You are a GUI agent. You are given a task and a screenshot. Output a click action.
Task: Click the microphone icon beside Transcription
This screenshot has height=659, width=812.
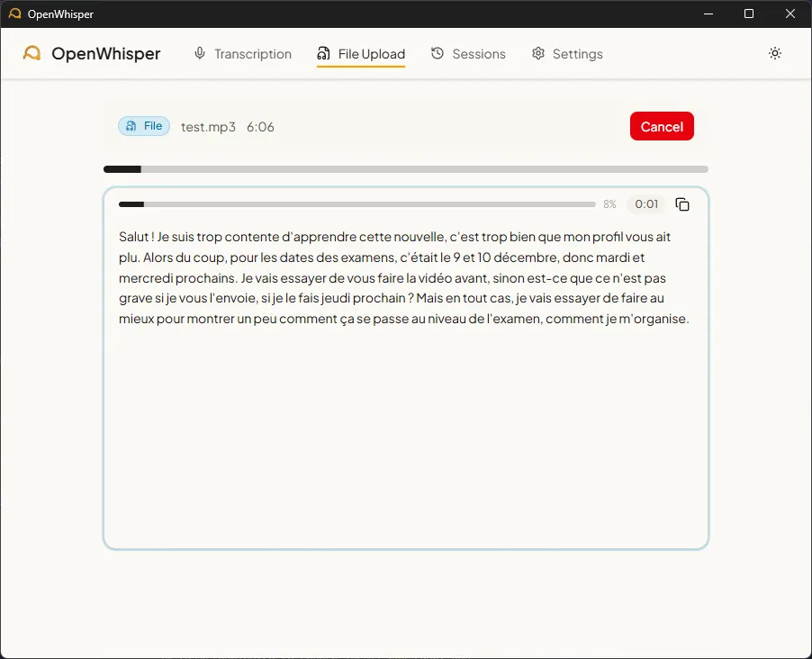click(x=200, y=54)
